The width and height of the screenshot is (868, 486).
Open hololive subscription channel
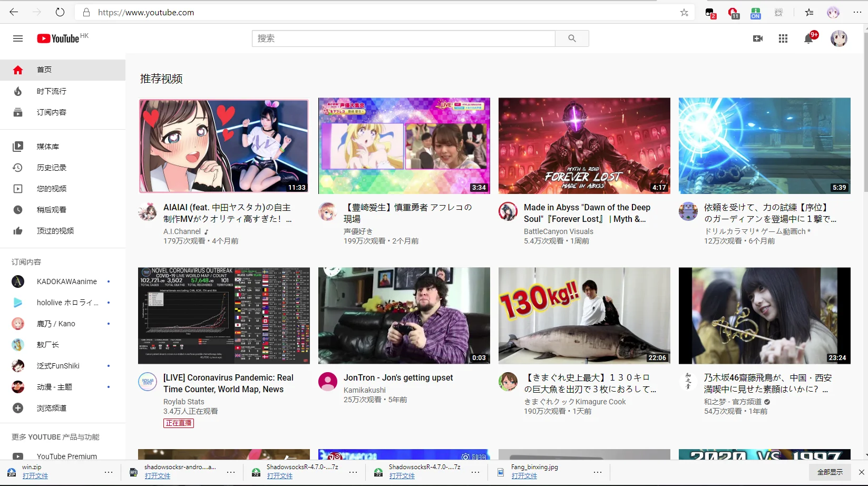point(63,303)
